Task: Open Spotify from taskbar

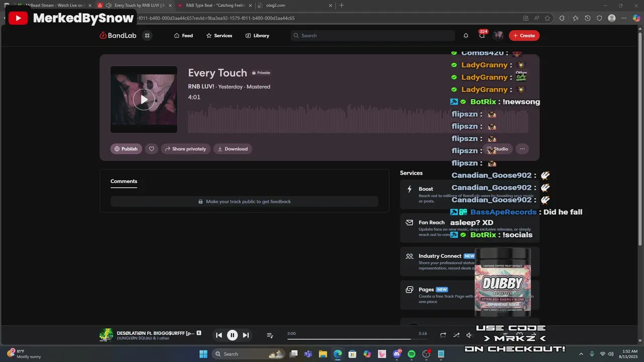Action: 412,354
